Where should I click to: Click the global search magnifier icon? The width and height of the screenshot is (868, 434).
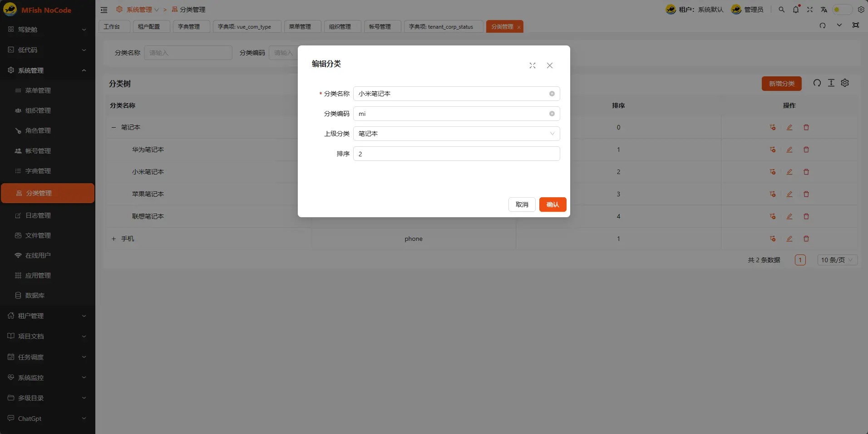[x=781, y=10]
